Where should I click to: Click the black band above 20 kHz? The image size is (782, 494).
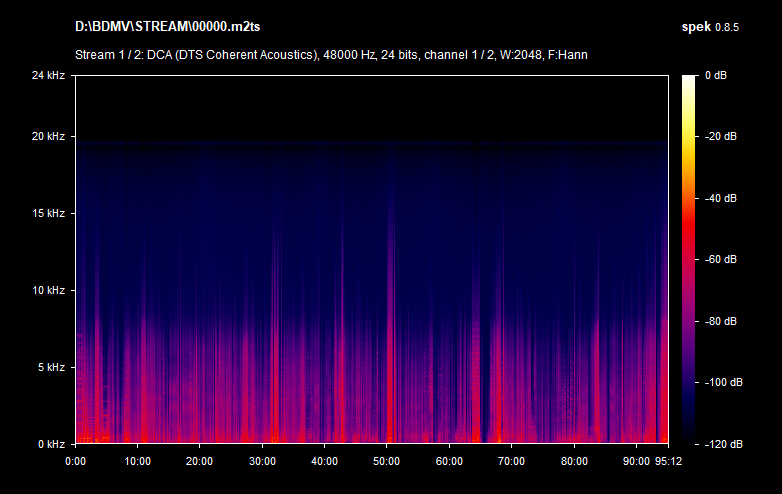(x=371, y=105)
